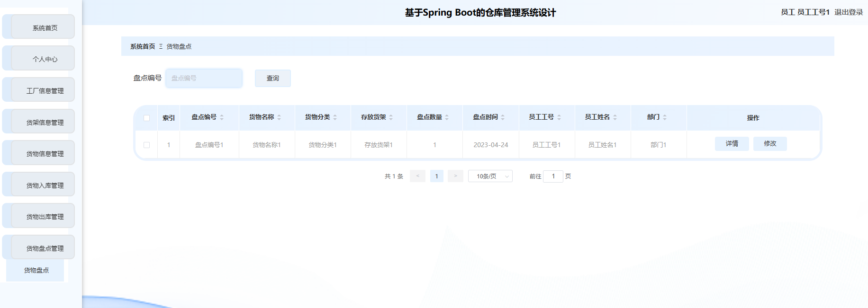Click the 员工工号1 table cell

click(547, 145)
